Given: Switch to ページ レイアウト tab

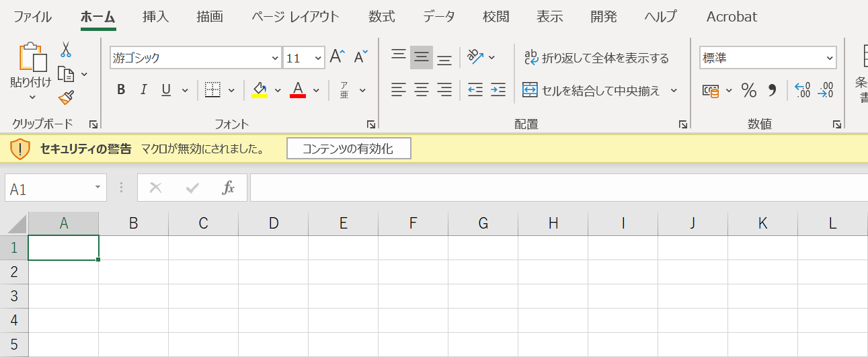Looking at the screenshot, I should point(296,17).
